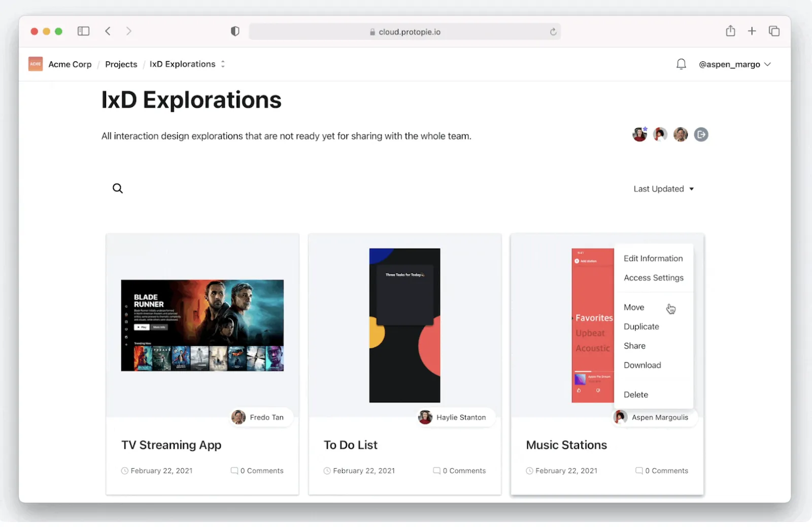Open the privacy shield icon
Image resolution: width=812 pixels, height=527 pixels.
click(x=235, y=31)
